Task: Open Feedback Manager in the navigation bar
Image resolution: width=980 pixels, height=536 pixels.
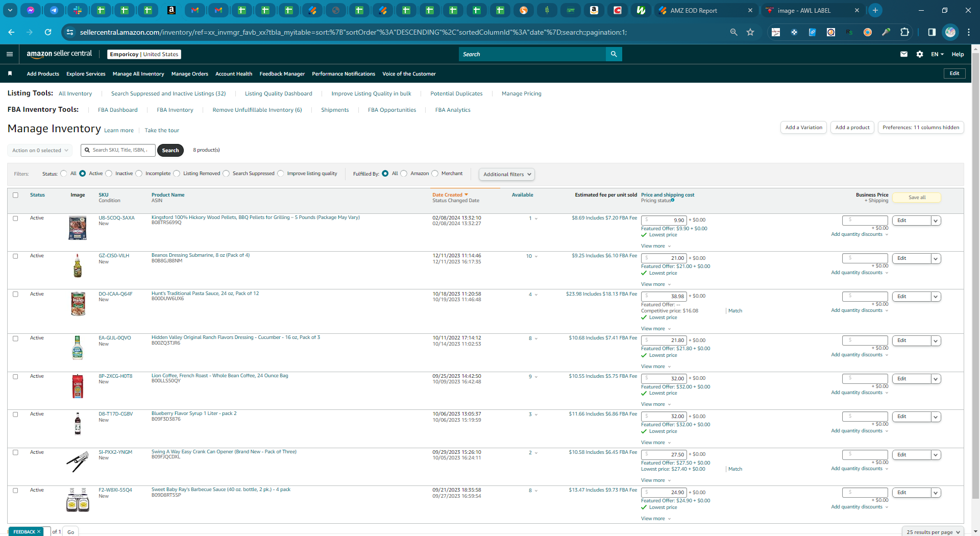Action: (x=282, y=74)
